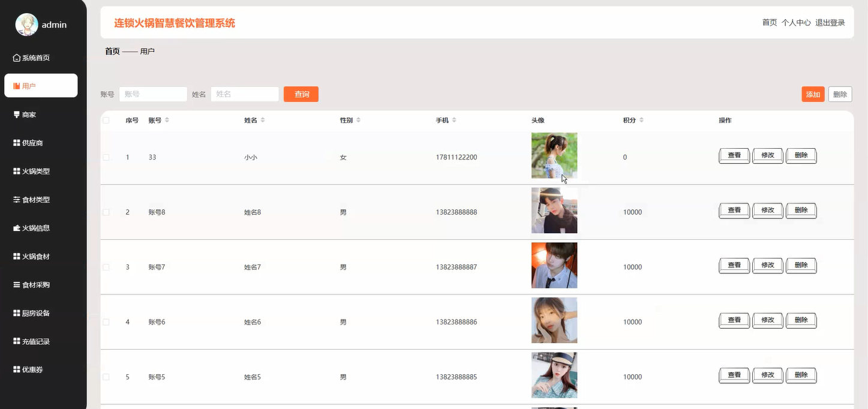Sort by the 姓名 column arrows
This screenshot has width=868, height=409.
pyautogui.click(x=263, y=121)
